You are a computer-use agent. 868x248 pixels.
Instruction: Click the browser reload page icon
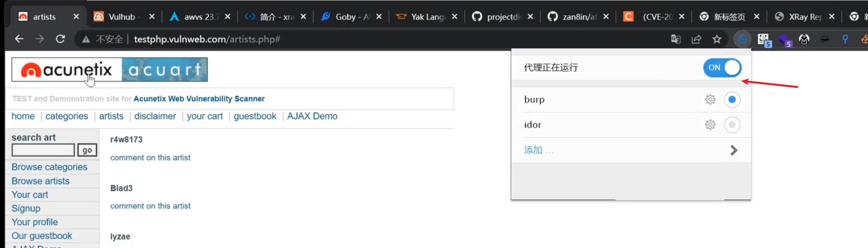pyautogui.click(x=60, y=39)
